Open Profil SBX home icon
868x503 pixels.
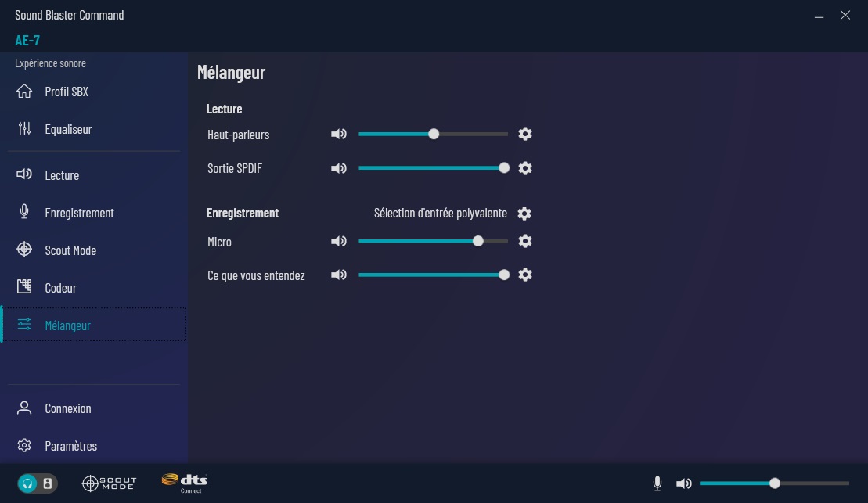24,92
